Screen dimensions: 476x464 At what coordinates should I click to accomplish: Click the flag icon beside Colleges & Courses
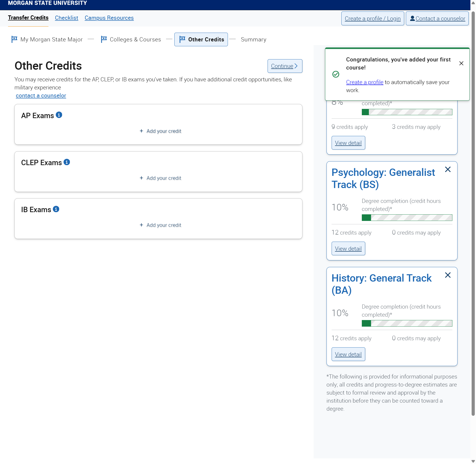tap(104, 39)
